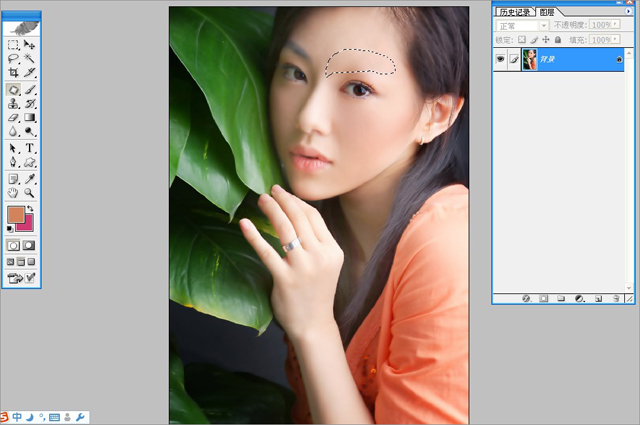The image size is (640, 425).
Task: Select the Patch tool in toolbox
Action: coord(13,89)
